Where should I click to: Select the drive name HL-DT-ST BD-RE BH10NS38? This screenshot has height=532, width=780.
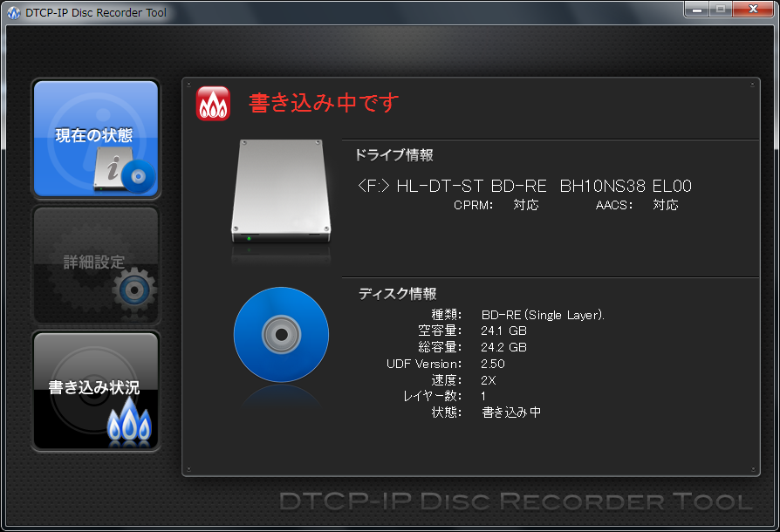click(x=521, y=186)
